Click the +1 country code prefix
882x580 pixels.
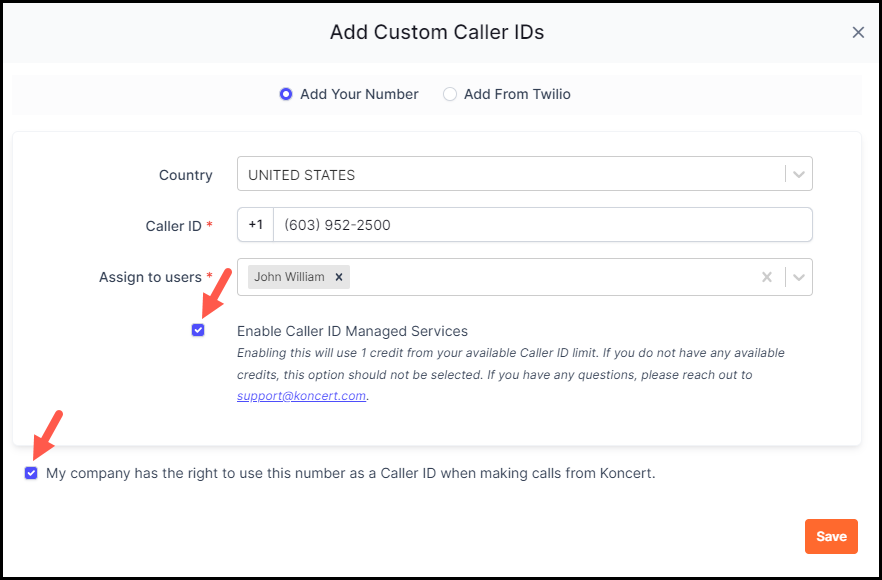[256, 224]
